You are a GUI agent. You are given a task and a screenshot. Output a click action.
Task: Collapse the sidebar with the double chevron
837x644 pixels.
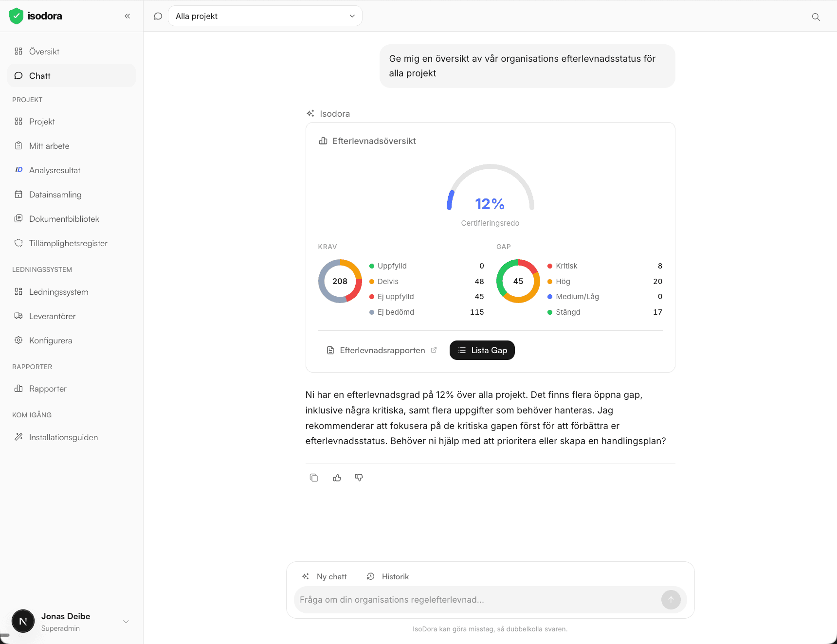click(x=127, y=16)
